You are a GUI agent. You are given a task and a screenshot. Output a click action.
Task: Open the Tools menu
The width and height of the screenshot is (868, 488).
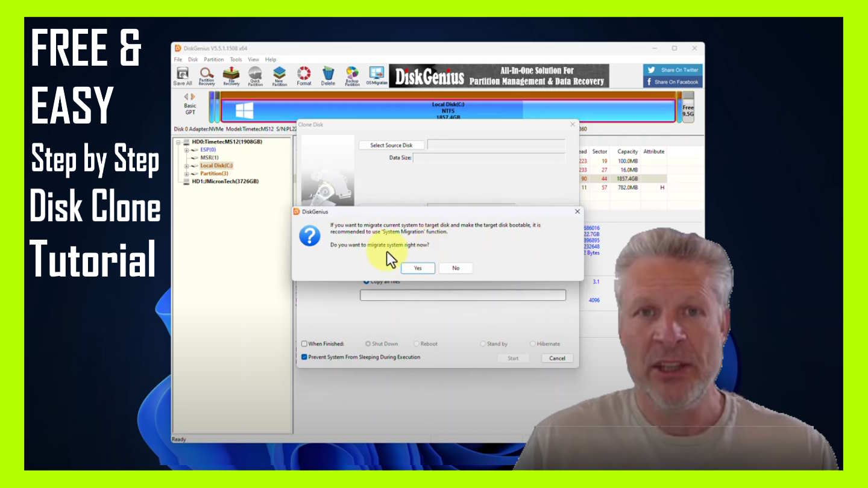click(236, 60)
